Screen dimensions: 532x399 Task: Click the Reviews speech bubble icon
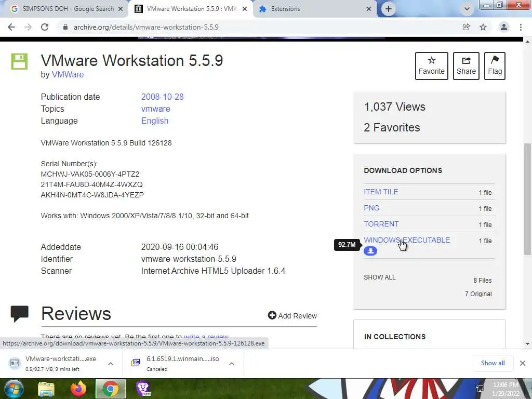19,313
